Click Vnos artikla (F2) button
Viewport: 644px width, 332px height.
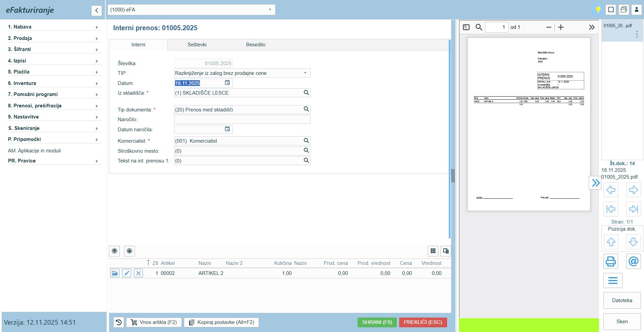154,322
